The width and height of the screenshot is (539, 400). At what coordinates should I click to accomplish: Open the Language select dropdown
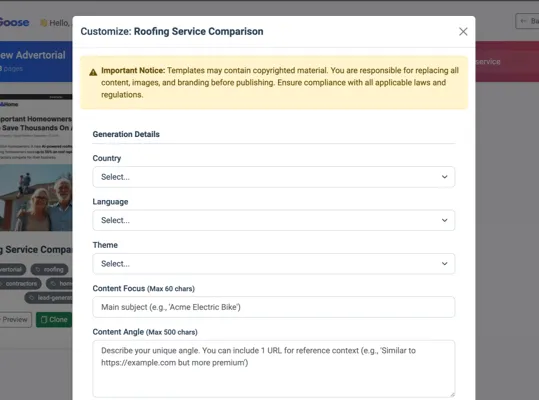click(274, 220)
